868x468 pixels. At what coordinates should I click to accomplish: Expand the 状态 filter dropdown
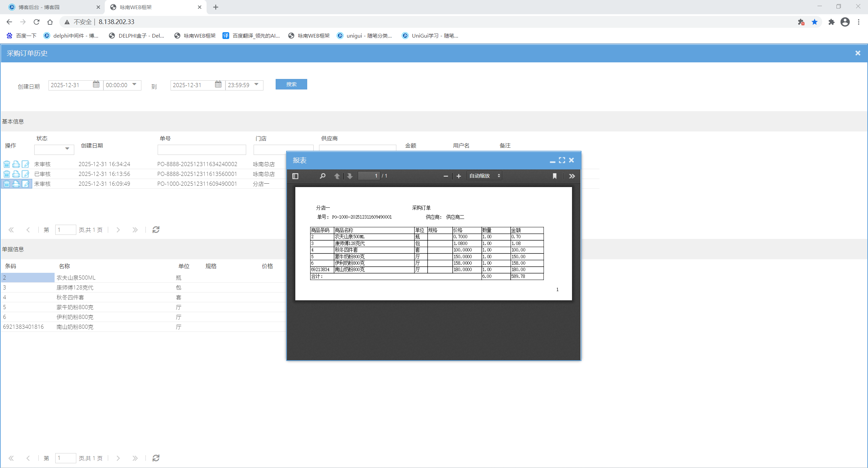[67, 149]
